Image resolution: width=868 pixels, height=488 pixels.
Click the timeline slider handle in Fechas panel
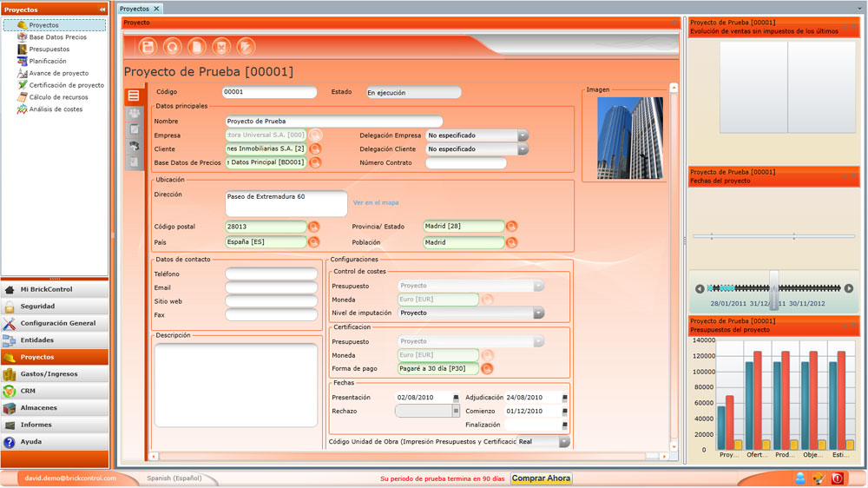(774, 287)
